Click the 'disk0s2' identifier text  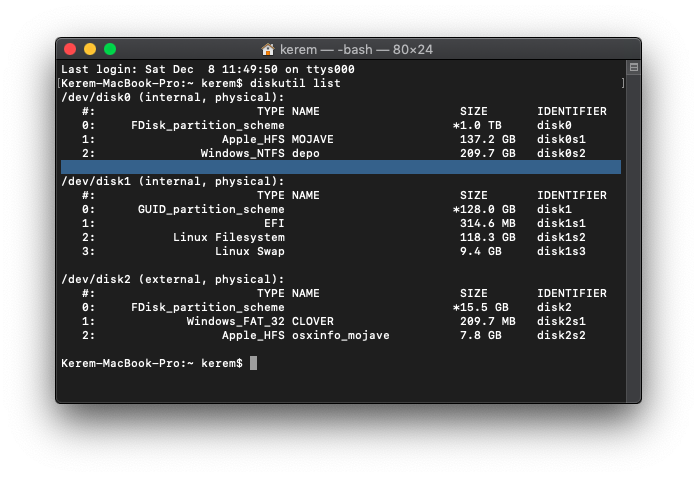coord(562,153)
